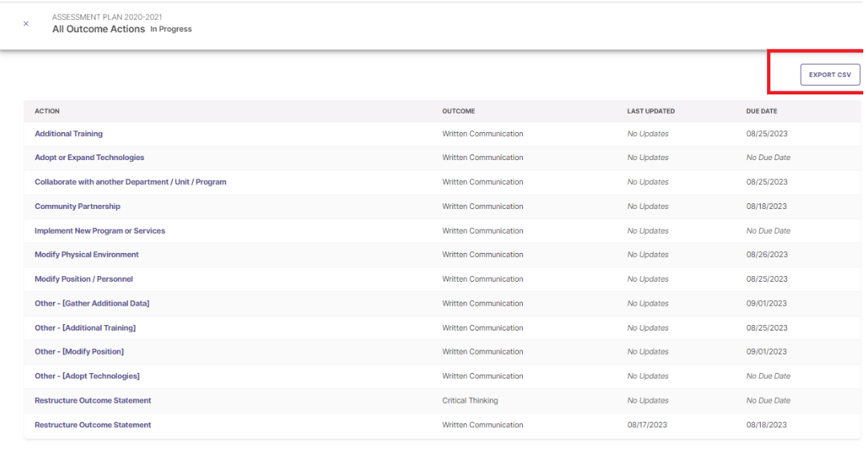Image resolution: width=868 pixels, height=461 pixels.
Task: Close the All Outcome Actions panel
Action: coord(26,24)
